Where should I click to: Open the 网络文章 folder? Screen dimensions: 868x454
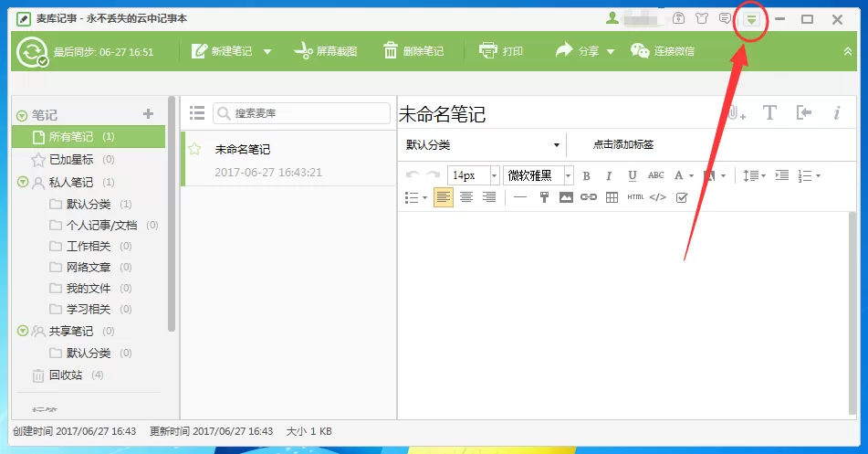pyautogui.click(x=89, y=267)
